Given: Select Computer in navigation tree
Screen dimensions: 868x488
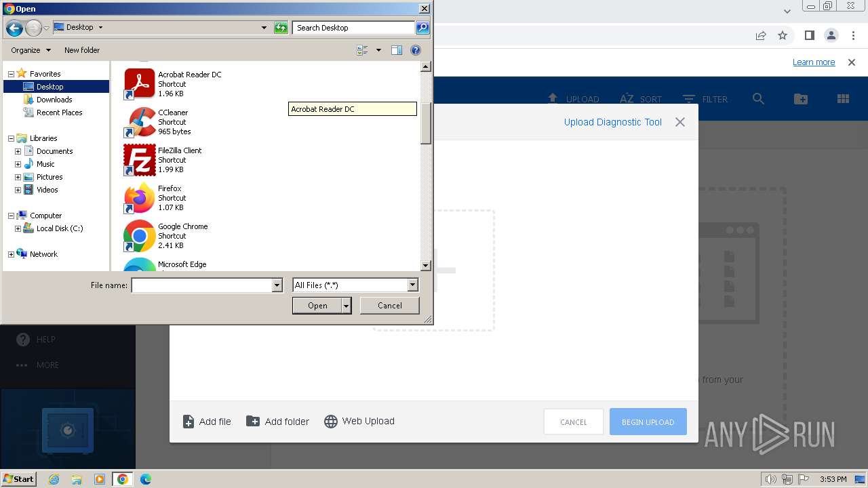Looking at the screenshot, I should tap(45, 216).
